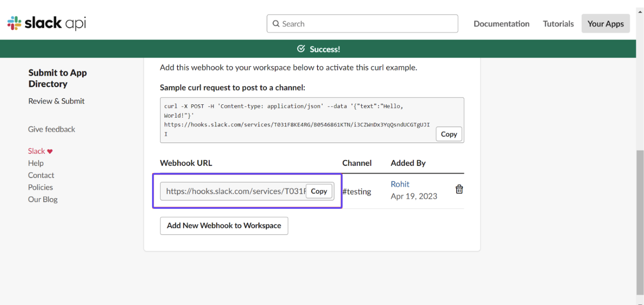Copy the webhook URL
Image resolution: width=644 pixels, height=305 pixels.
pyautogui.click(x=319, y=191)
